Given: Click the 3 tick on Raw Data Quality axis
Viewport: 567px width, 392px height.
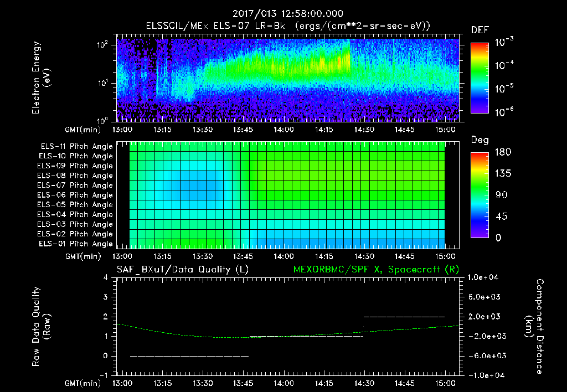Looking at the screenshot, I should (x=106, y=297).
